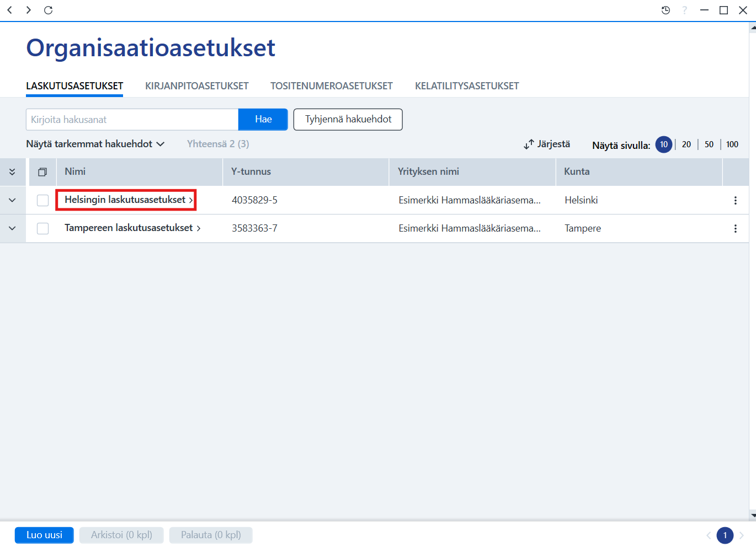Open the Tampereen laskutusasetukset link

tap(132, 228)
